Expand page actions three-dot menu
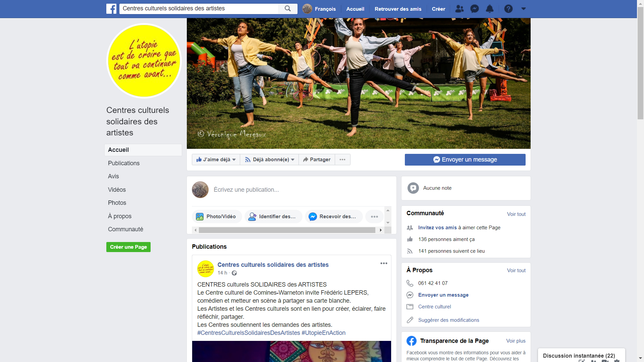This screenshot has width=644, height=362. (342, 160)
